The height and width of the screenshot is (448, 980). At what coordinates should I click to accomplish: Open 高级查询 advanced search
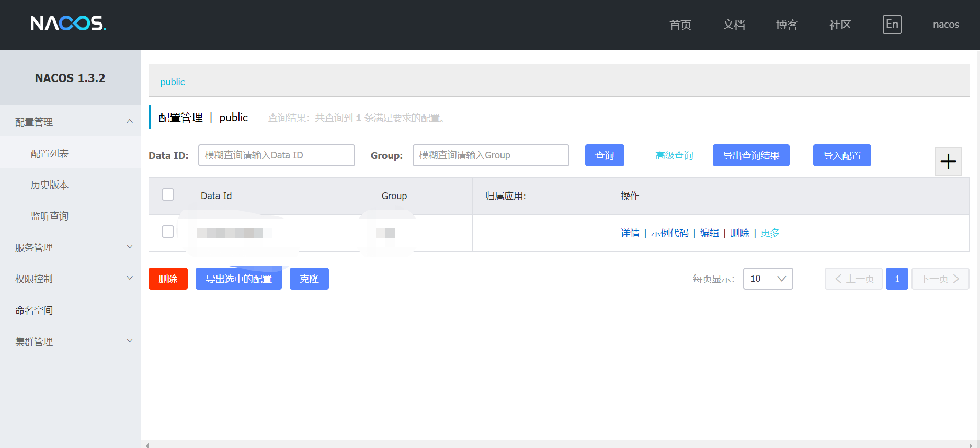[x=674, y=155]
